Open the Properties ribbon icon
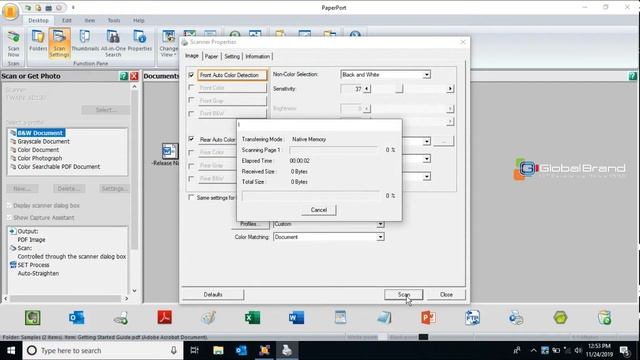Screen dimensions: 640x360 140,41
